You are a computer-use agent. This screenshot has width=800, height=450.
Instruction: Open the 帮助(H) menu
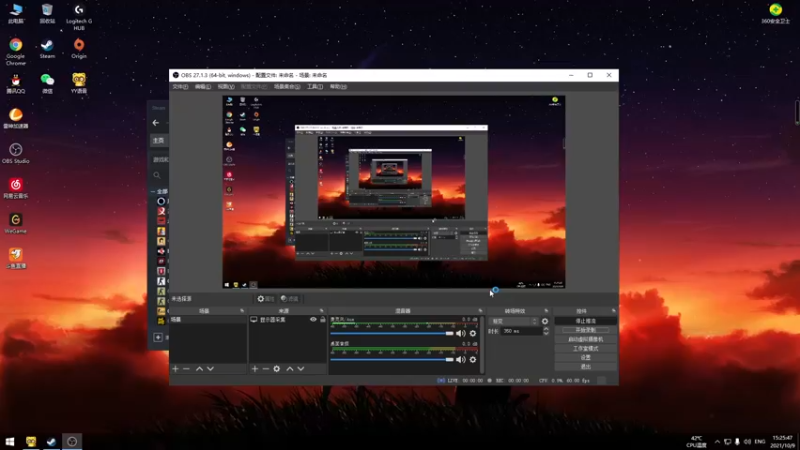[338, 87]
